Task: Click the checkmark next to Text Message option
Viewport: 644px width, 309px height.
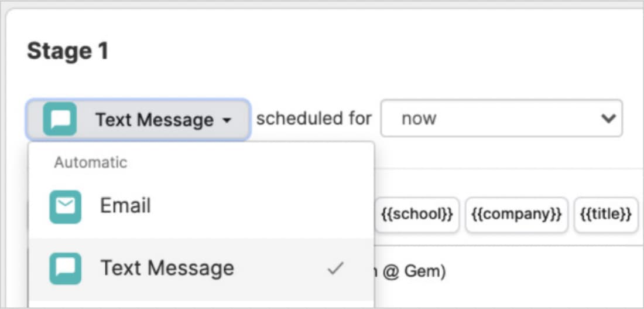Action: (335, 269)
